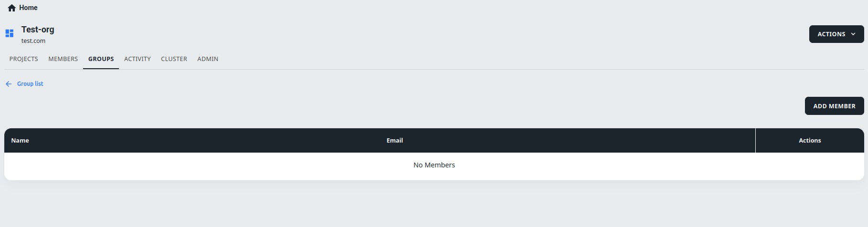Open the CLUSTER tab
The height and width of the screenshot is (227, 868).
tap(174, 59)
